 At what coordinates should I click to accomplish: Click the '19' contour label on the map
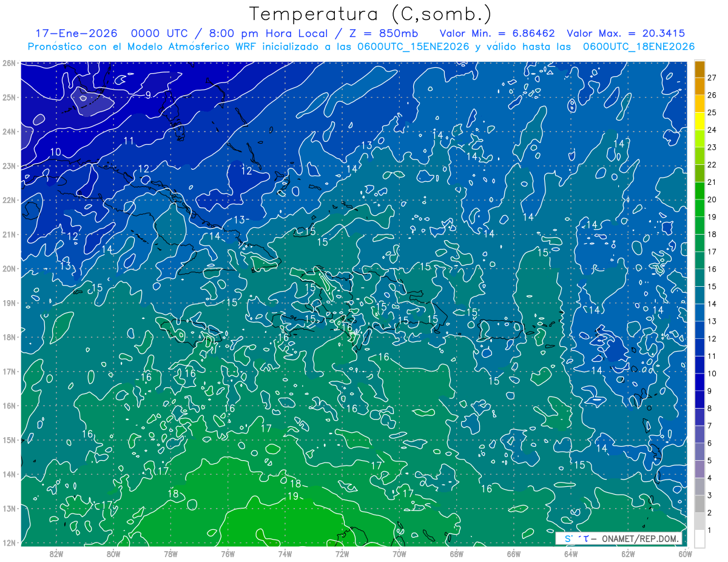(293, 496)
